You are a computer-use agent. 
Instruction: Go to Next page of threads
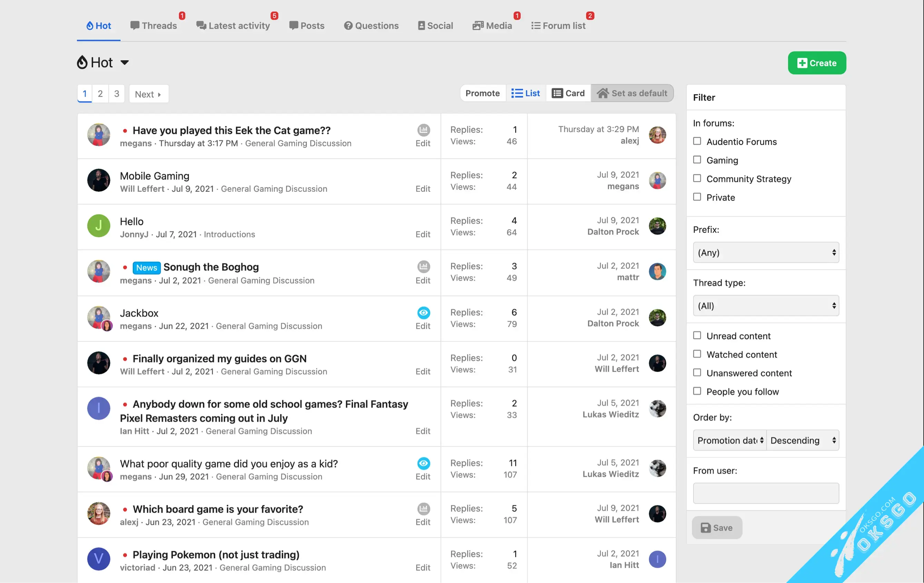point(148,94)
